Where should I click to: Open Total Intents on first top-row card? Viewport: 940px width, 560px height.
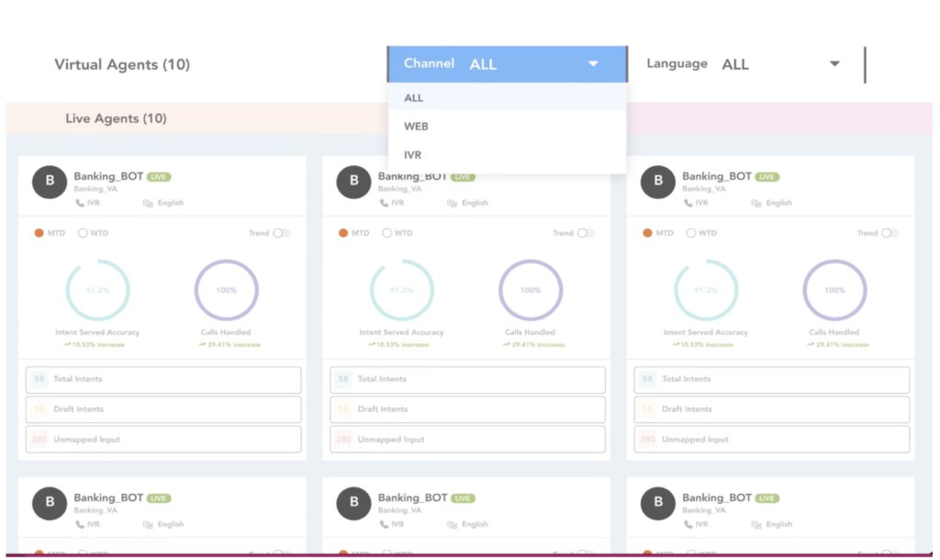tap(163, 379)
